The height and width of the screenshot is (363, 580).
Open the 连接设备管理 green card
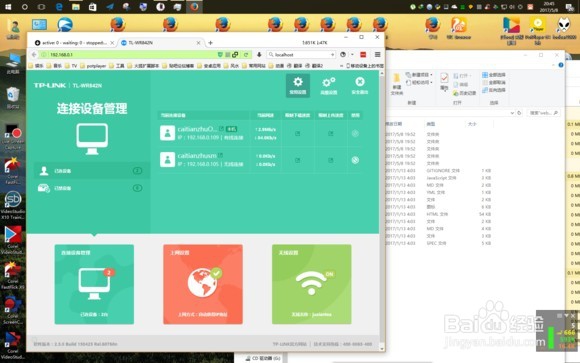coord(94,284)
